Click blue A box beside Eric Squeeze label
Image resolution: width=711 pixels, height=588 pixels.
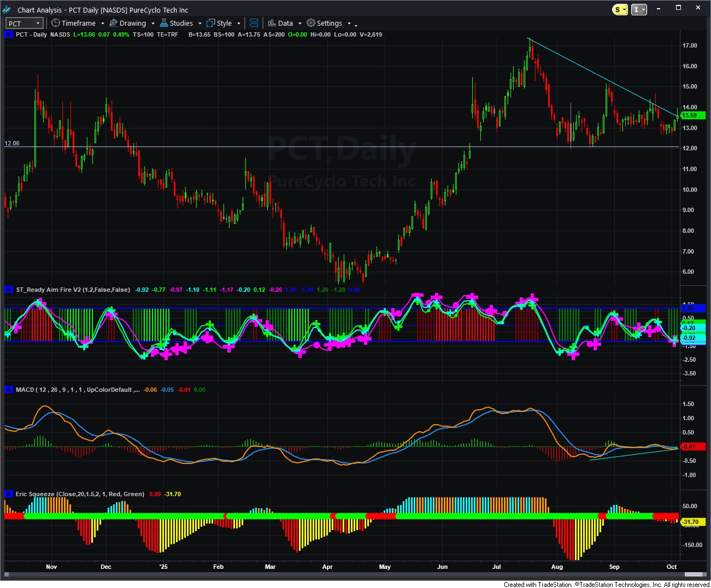click(8, 494)
